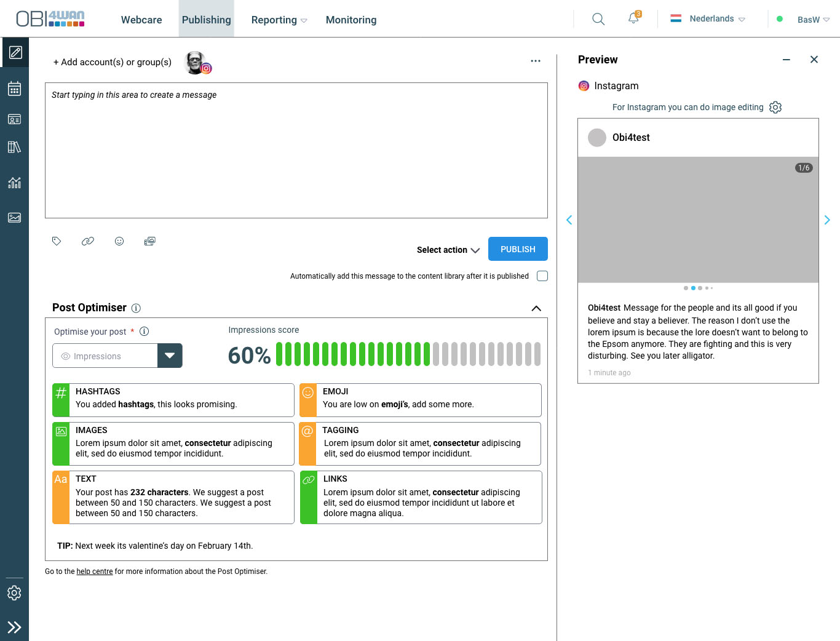This screenshot has width=840, height=641.
Task: Open the three-dot more options menu
Action: click(x=536, y=61)
